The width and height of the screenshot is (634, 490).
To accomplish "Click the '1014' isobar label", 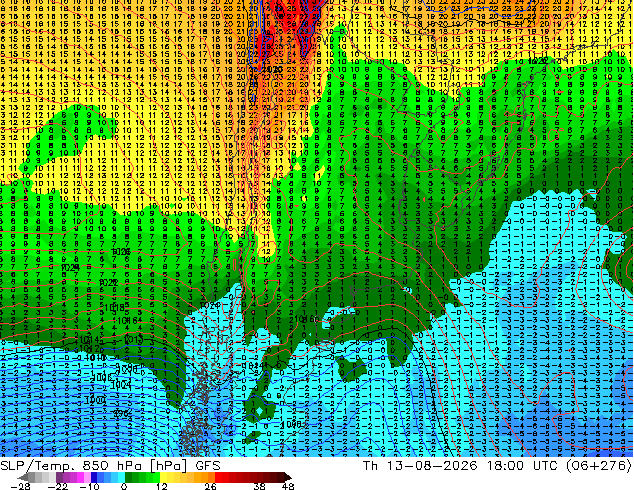I will click(90, 340).
